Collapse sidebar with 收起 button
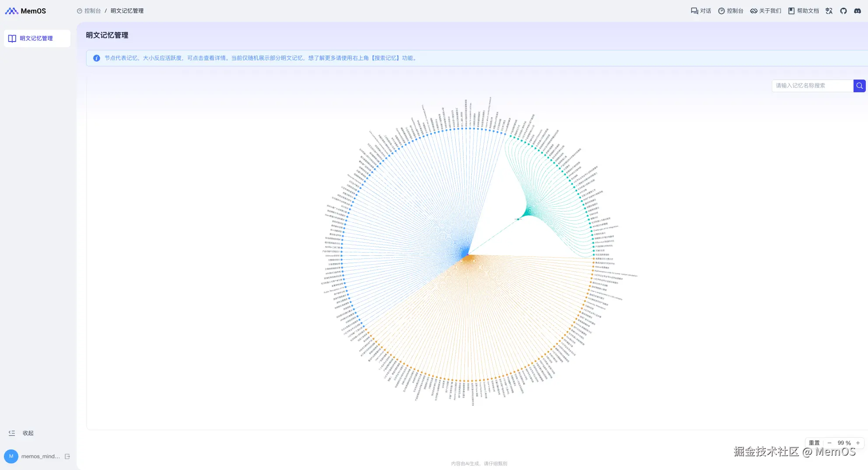Viewport: 868px width, 470px height. coord(21,433)
